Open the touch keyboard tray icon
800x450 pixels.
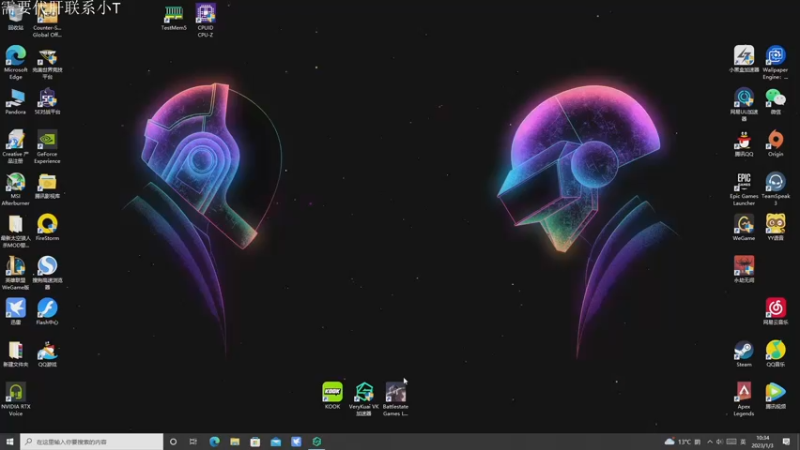731,441
